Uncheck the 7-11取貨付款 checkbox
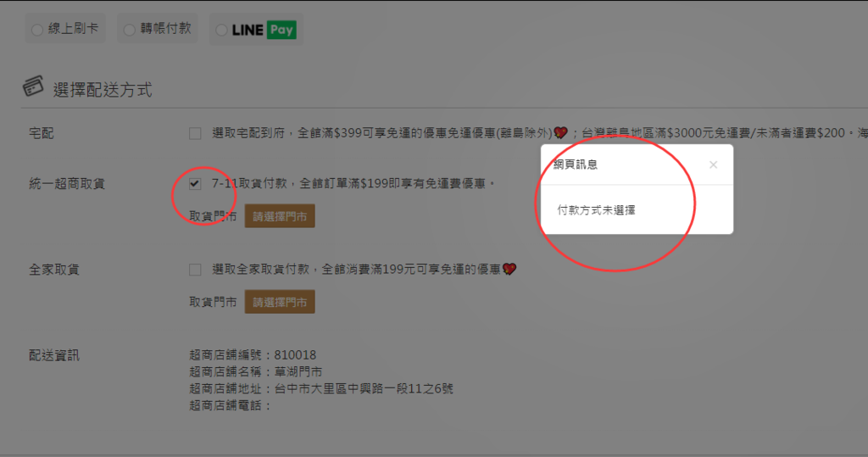This screenshot has height=457, width=868. [195, 184]
